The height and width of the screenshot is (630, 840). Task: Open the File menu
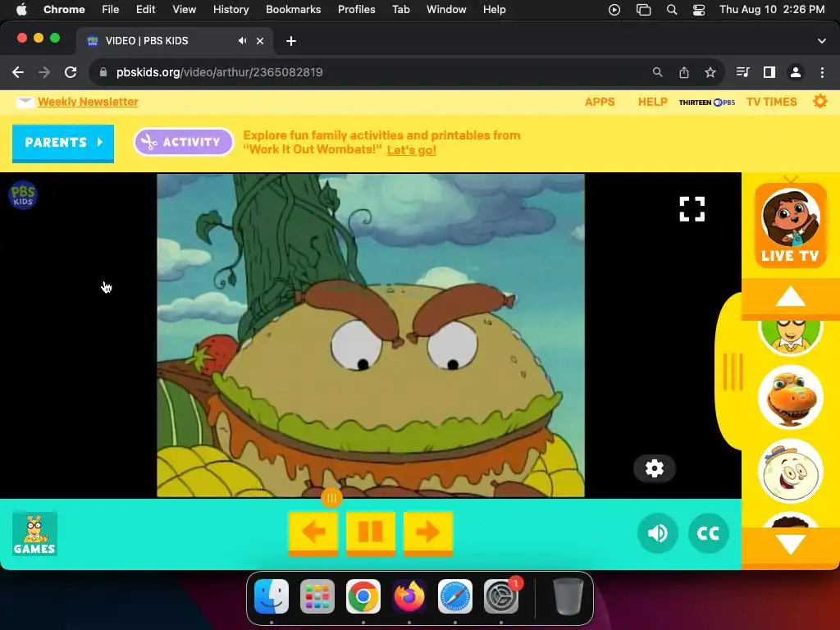pyautogui.click(x=111, y=10)
